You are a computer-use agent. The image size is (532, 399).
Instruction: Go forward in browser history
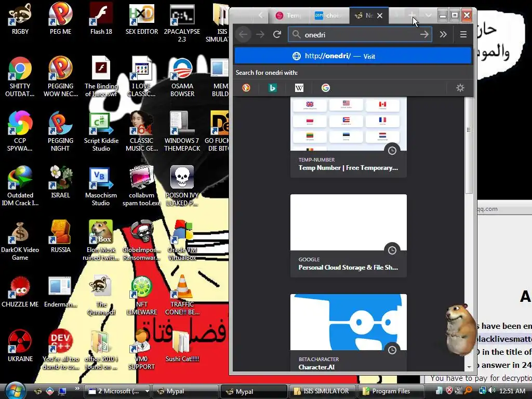click(x=260, y=34)
